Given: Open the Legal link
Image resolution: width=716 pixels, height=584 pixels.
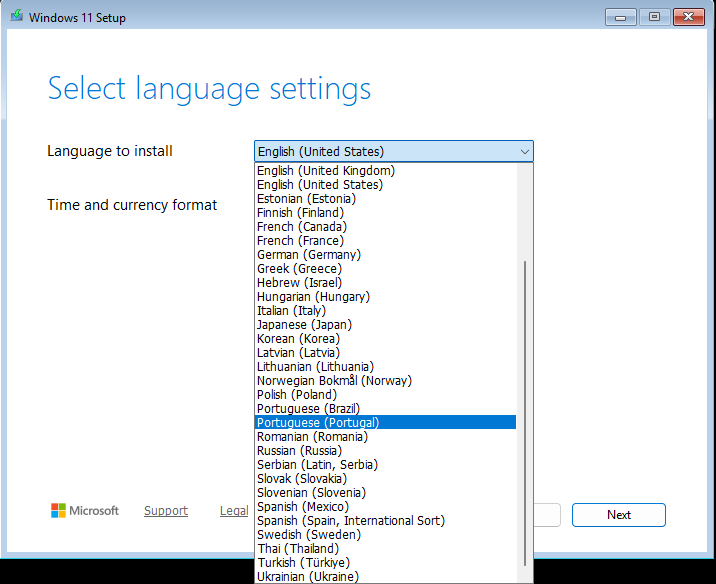Looking at the screenshot, I should pos(234,510).
